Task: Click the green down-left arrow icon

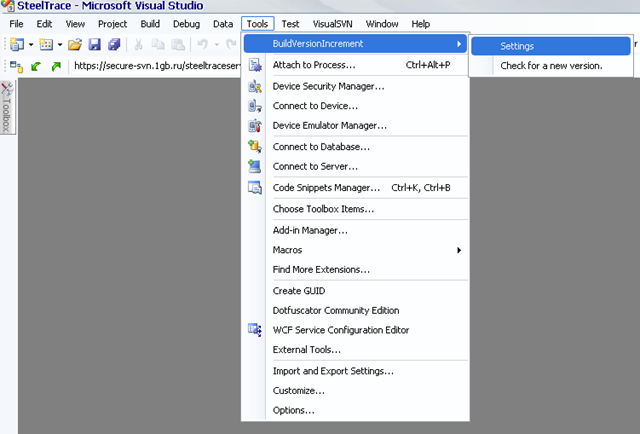Action: pyautogui.click(x=36, y=66)
